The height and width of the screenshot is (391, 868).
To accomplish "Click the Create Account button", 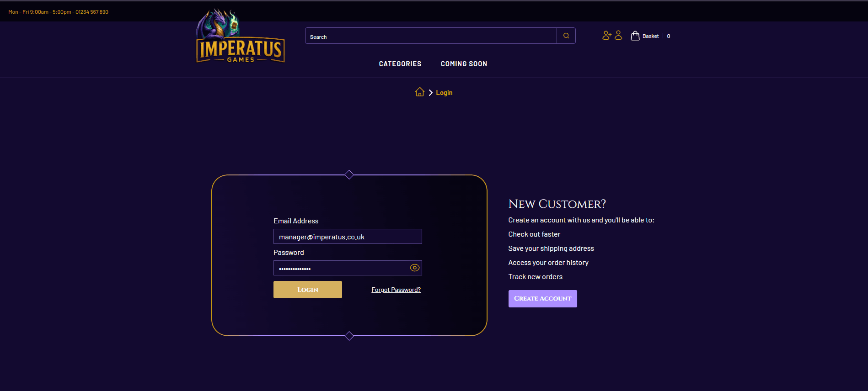I will [543, 299].
